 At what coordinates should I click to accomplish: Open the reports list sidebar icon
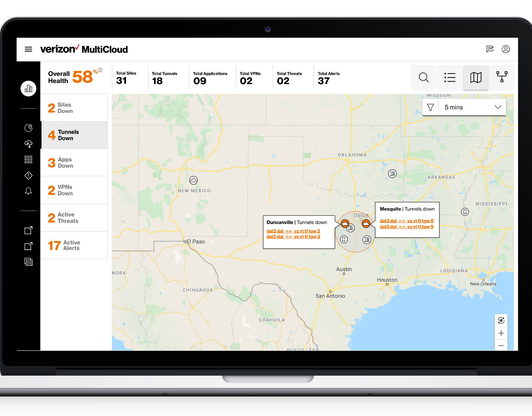(x=28, y=262)
